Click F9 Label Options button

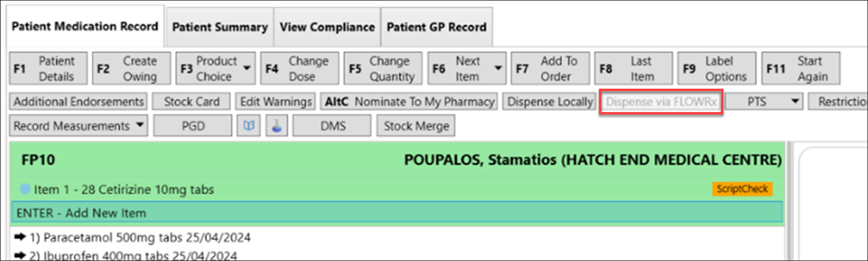coord(717,68)
